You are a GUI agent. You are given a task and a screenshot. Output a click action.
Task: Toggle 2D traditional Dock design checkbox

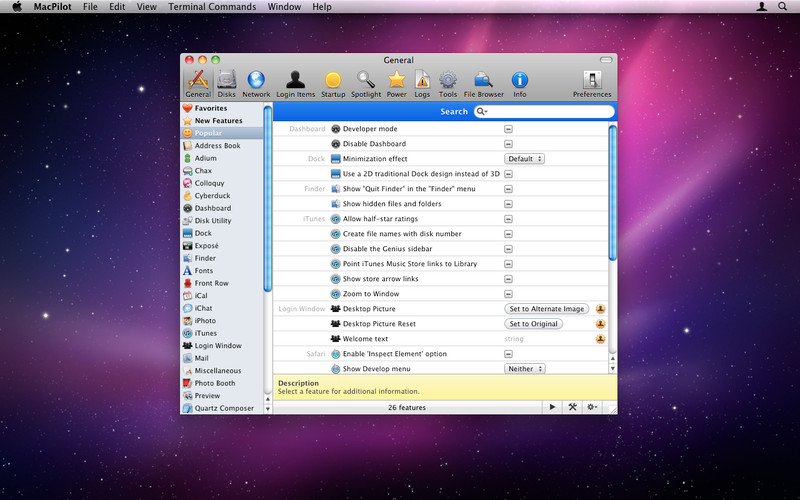[x=508, y=174]
